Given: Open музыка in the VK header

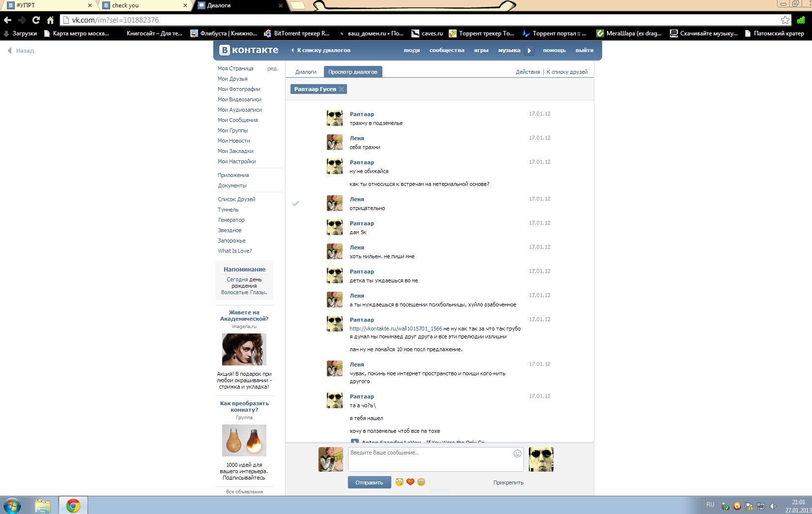Looking at the screenshot, I should click(x=509, y=50).
